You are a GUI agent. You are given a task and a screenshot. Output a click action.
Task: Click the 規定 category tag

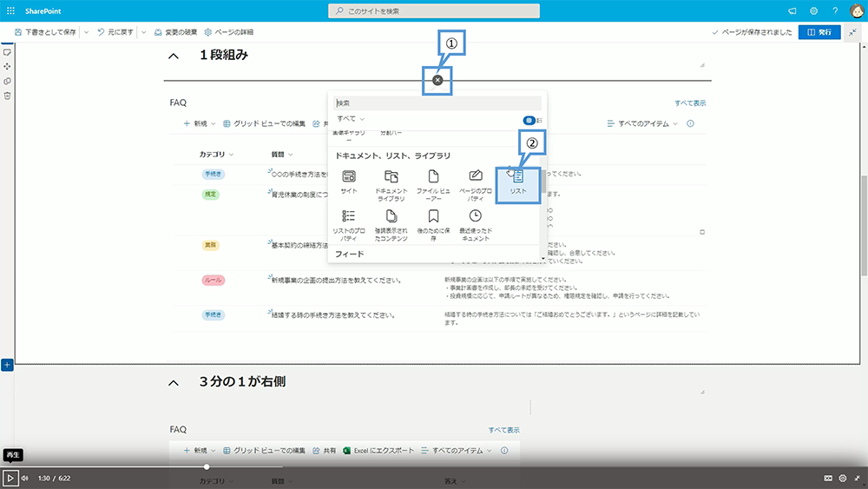(210, 195)
